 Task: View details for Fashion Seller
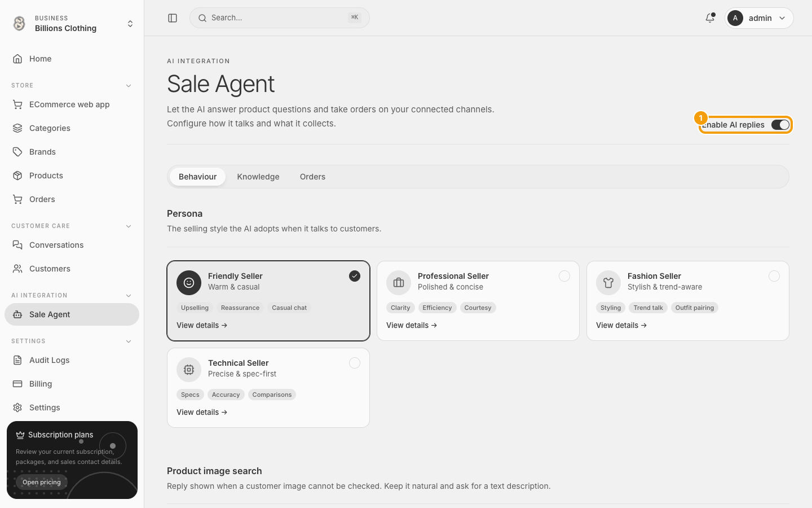click(621, 325)
